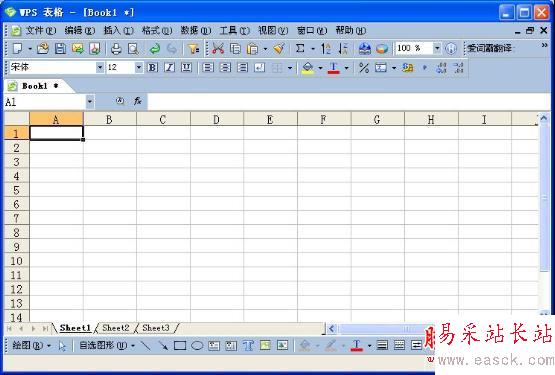
Task: Open the font color dropdown arrow
Action: (347, 68)
